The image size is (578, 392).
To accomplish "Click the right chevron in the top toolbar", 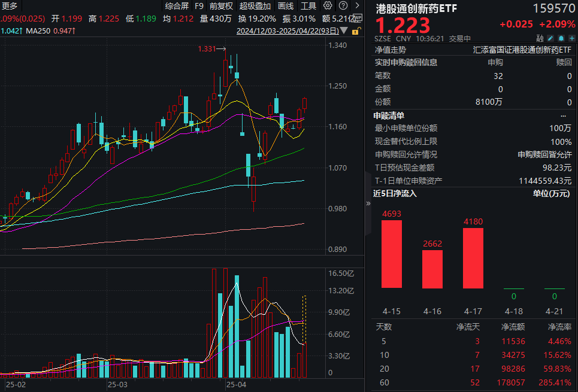I will point(358,5).
